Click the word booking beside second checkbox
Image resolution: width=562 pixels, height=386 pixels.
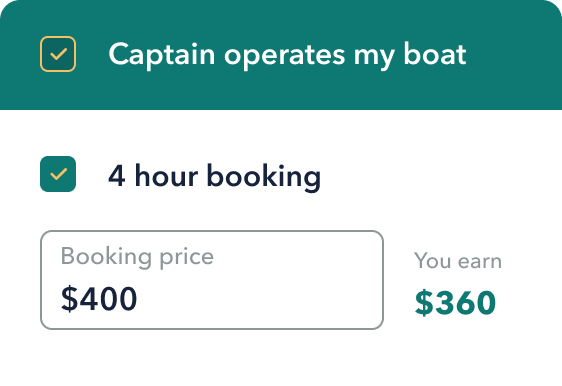264,176
